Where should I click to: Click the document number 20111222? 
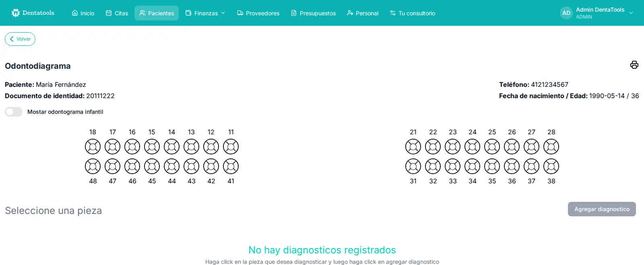click(100, 96)
